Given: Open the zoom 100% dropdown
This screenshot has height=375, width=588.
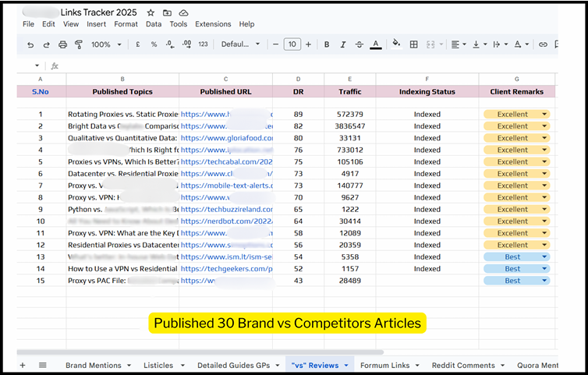Looking at the screenshot, I should pos(106,44).
